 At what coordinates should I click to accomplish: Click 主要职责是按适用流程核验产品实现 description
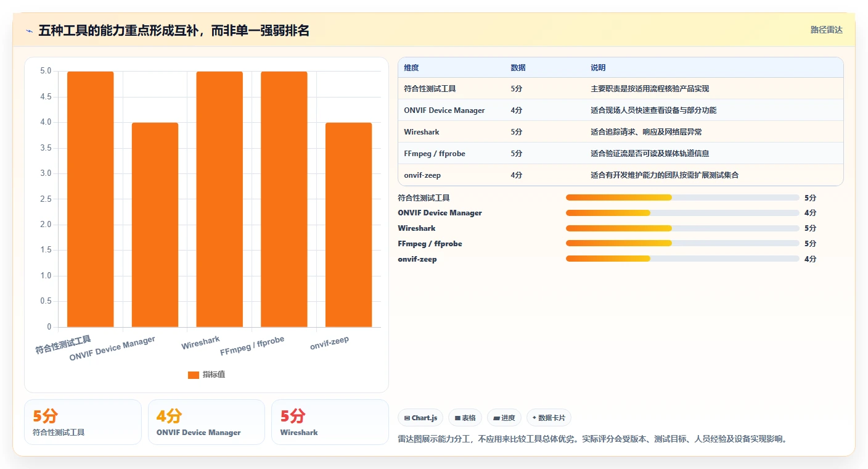coord(650,89)
